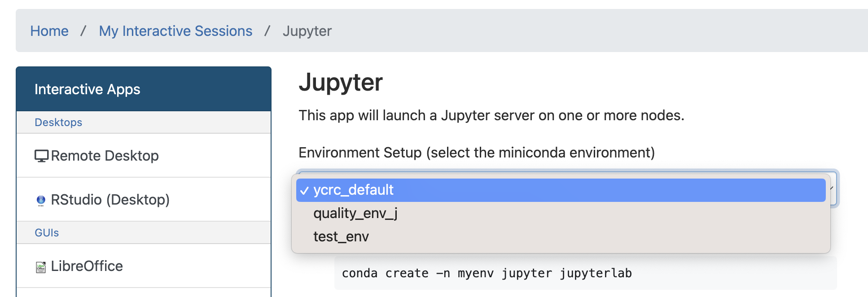Click the LibreOffice document icon

41,267
